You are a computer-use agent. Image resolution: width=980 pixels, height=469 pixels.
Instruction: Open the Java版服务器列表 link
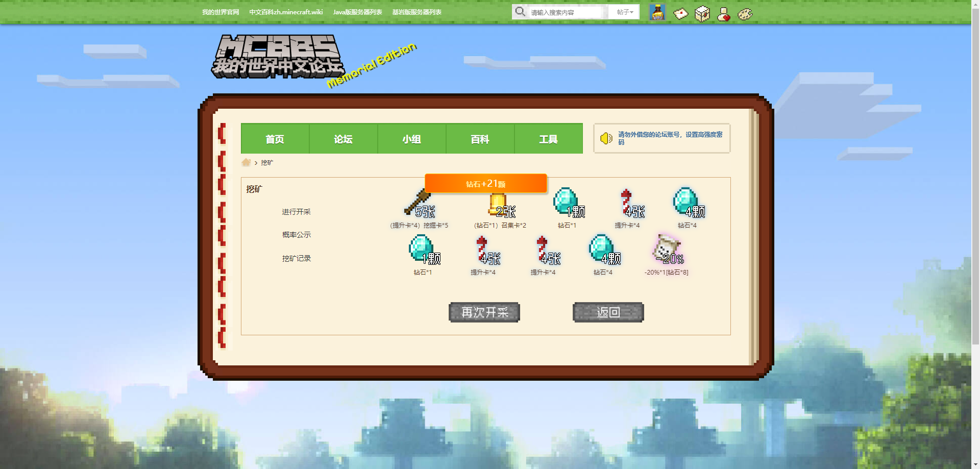(357, 12)
